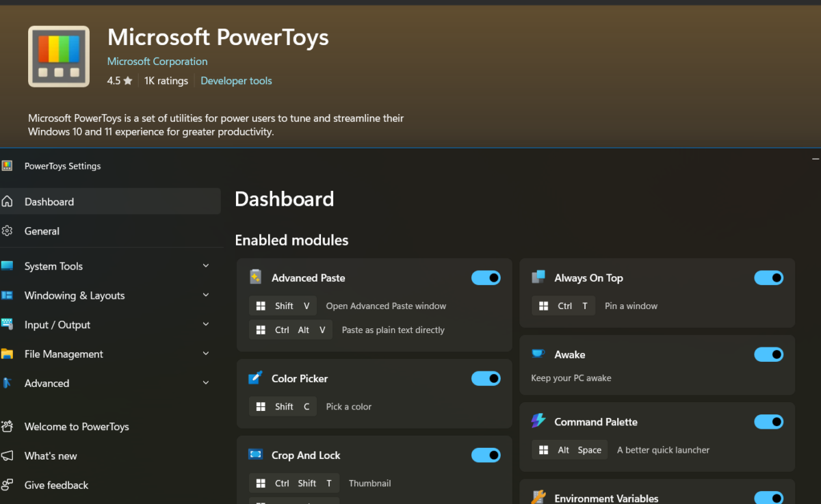Image resolution: width=821 pixels, height=504 pixels.
Task: Open Welcome to PowerToys page
Action: [110, 426]
